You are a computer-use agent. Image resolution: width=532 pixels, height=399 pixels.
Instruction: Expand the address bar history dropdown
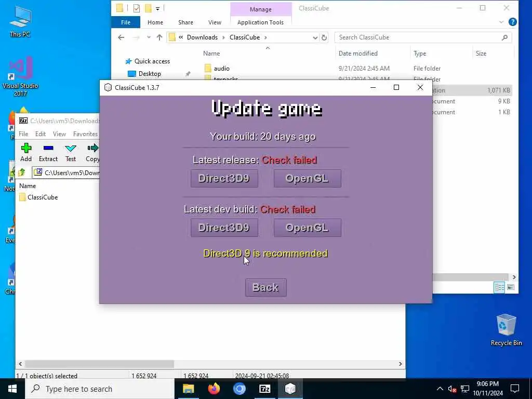coord(315,37)
